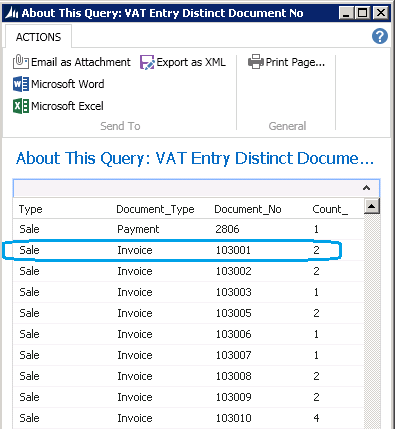Open the blue Help question mark
395x429 pixels.
[x=380, y=36]
